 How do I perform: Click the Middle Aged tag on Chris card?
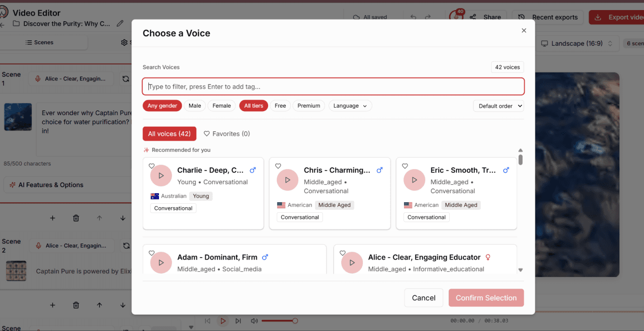click(x=335, y=205)
